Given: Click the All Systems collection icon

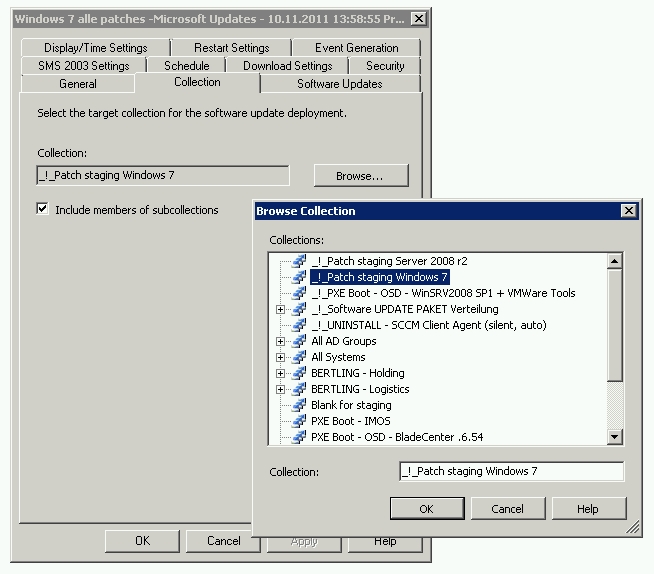Looking at the screenshot, I should [x=299, y=357].
